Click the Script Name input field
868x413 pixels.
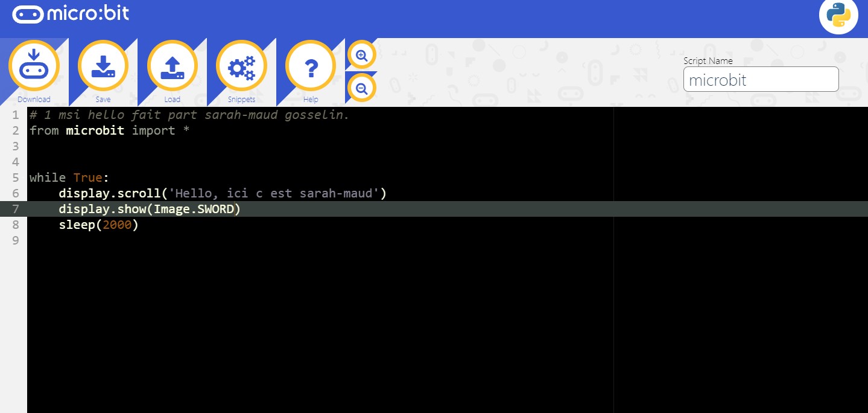pyautogui.click(x=761, y=79)
